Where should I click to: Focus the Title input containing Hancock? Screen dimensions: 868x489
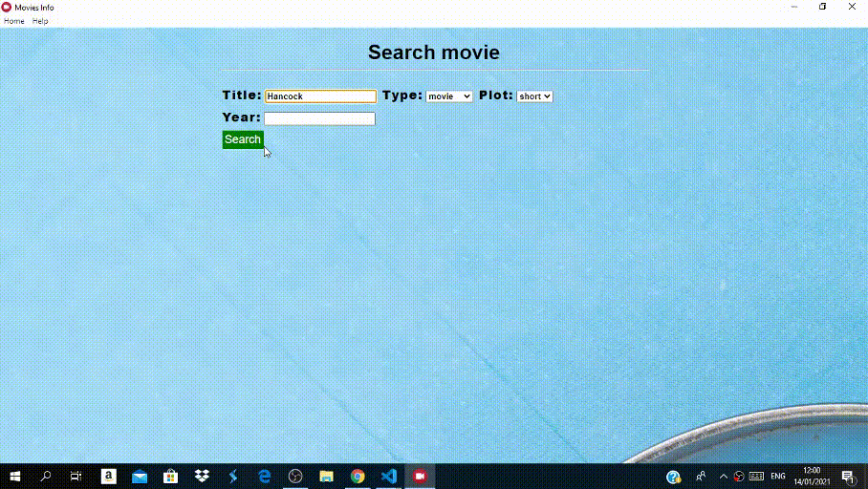[320, 96]
